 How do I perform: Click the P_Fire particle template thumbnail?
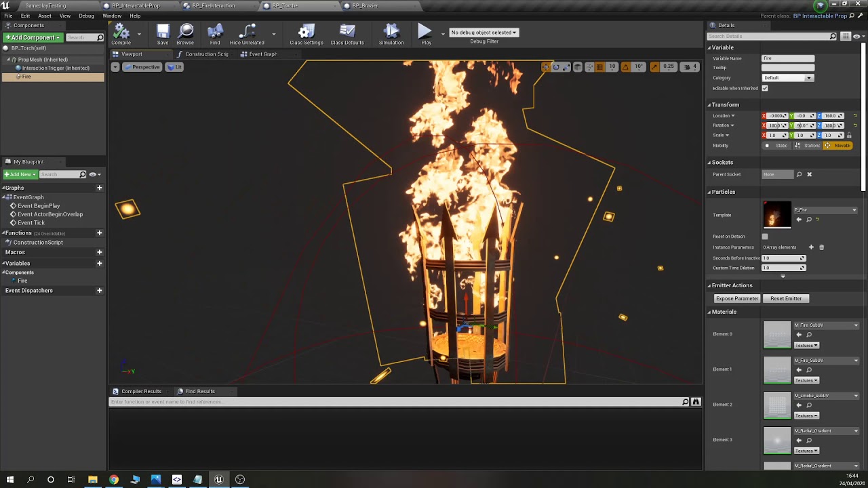click(x=777, y=215)
